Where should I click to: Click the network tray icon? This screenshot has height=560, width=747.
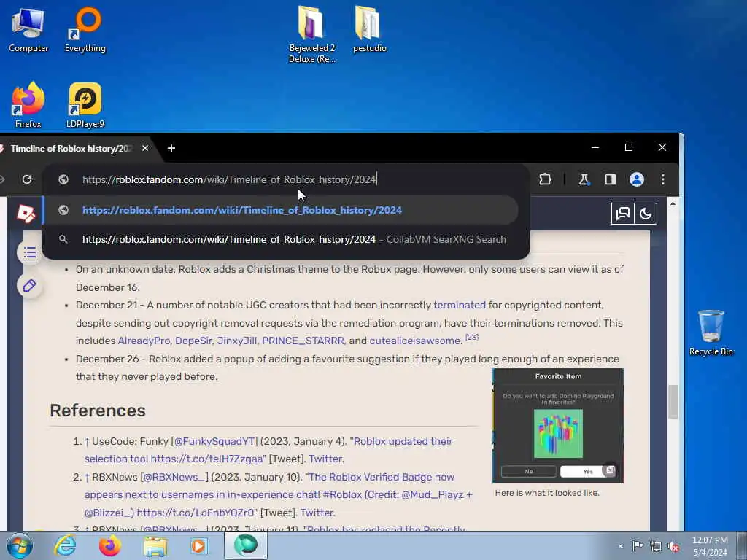[x=656, y=546]
